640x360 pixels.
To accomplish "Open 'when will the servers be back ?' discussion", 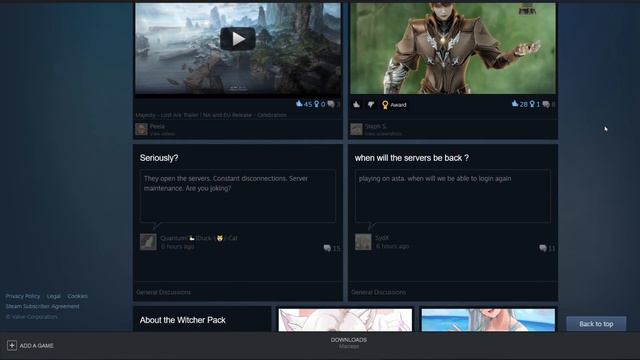I will (x=411, y=158).
